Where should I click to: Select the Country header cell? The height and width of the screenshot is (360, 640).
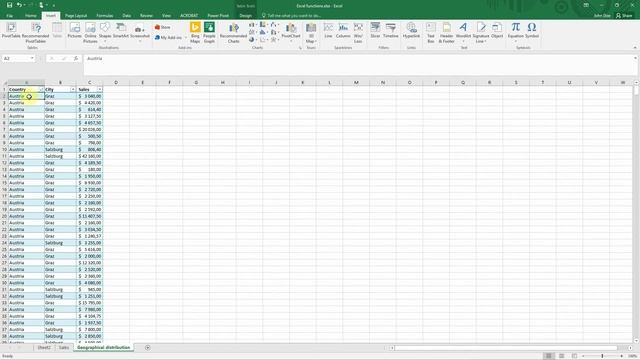26,89
